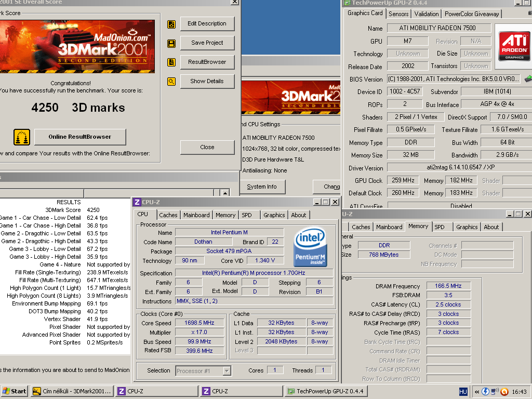Image resolution: width=532 pixels, height=399 pixels.
Task: Open the Memory tab in front CPU-Z
Action: click(x=225, y=215)
